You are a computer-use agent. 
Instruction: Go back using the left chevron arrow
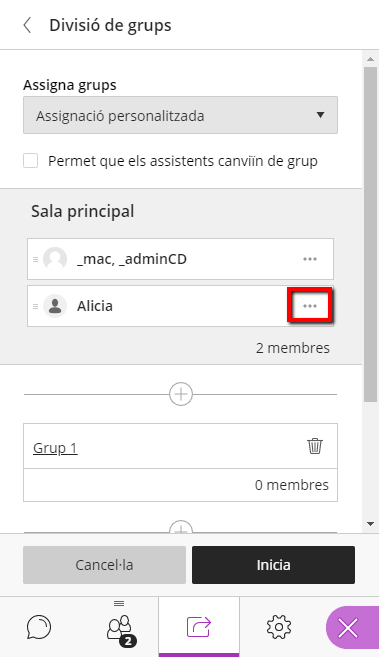coord(27,25)
